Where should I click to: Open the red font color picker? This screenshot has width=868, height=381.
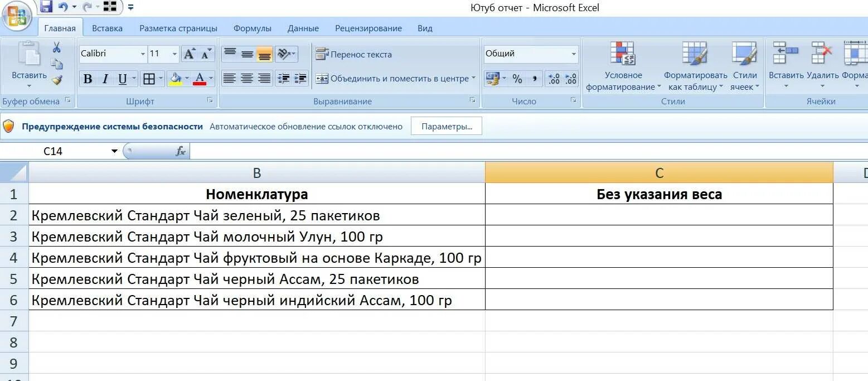(211, 79)
